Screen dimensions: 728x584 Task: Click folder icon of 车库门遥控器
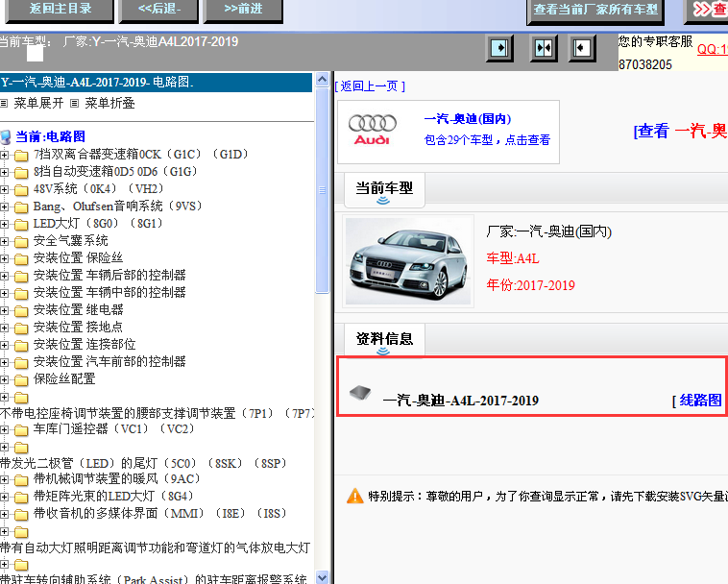click(x=21, y=430)
